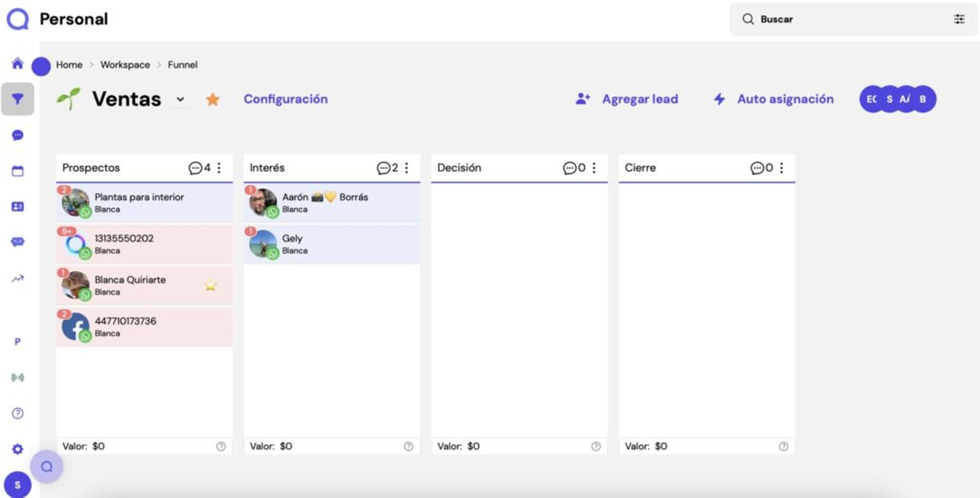Open the chat bubble sidebar icon

click(18, 135)
